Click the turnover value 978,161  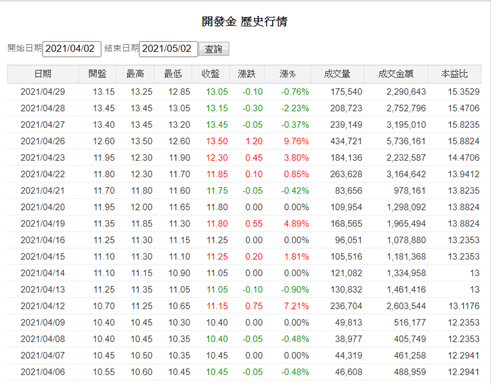coord(410,191)
